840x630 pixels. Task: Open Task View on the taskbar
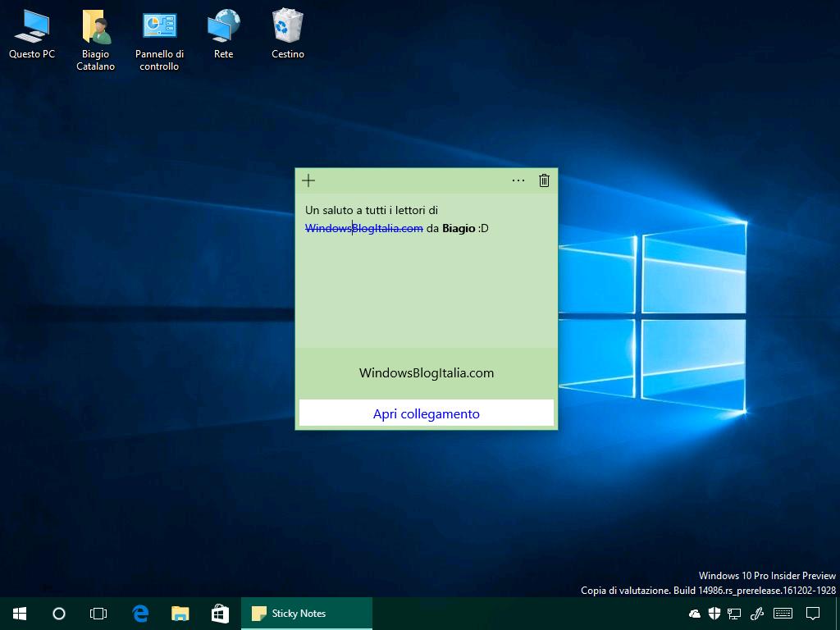pos(98,613)
